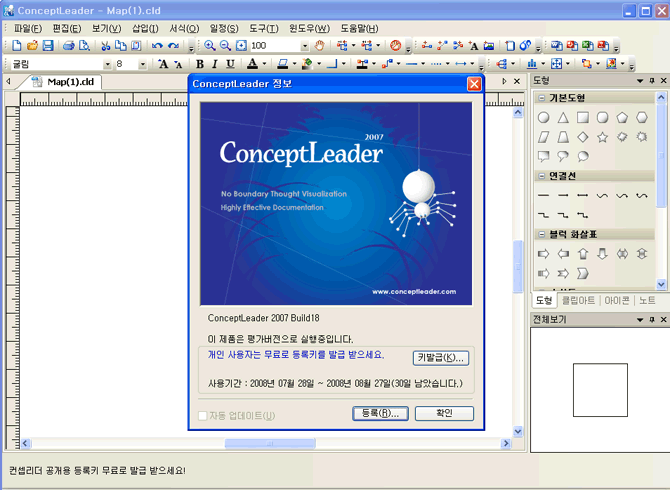Open a file using the folder icon
The height and width of the screenshot is (490, 670).
click(32, 45)
